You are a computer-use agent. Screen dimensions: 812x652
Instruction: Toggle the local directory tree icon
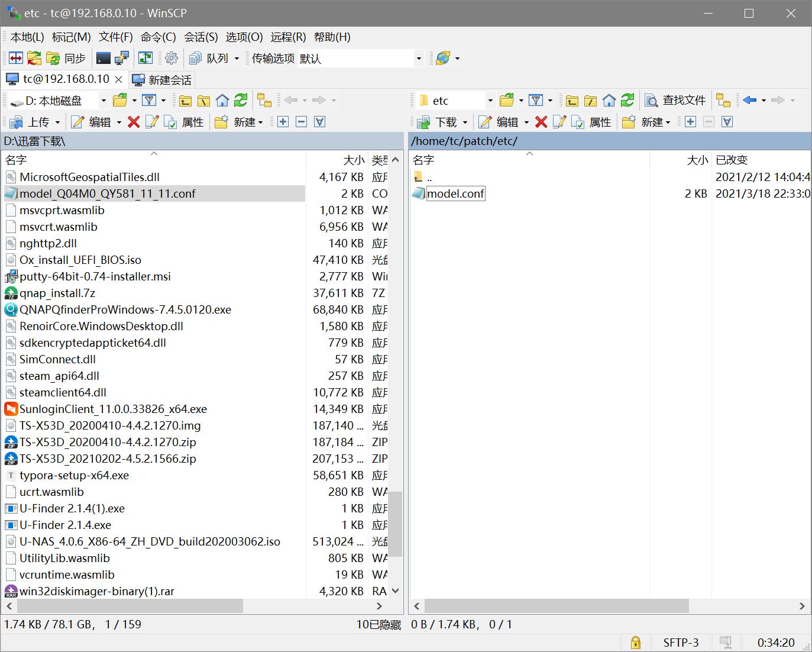click(x=264, y=101)
